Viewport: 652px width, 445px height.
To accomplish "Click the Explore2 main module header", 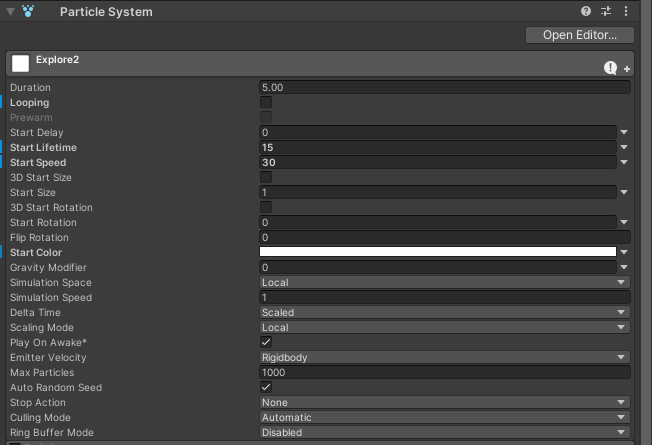I will coord(320,63).
